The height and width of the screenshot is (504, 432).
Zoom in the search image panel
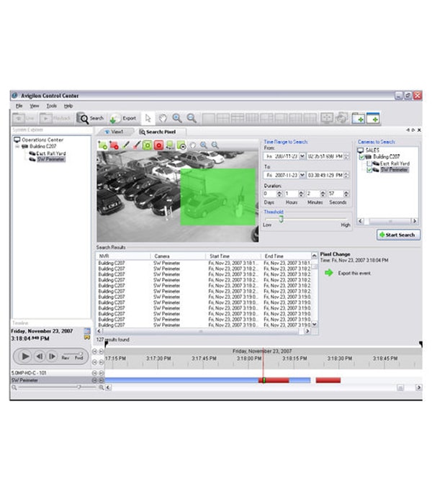204,145
